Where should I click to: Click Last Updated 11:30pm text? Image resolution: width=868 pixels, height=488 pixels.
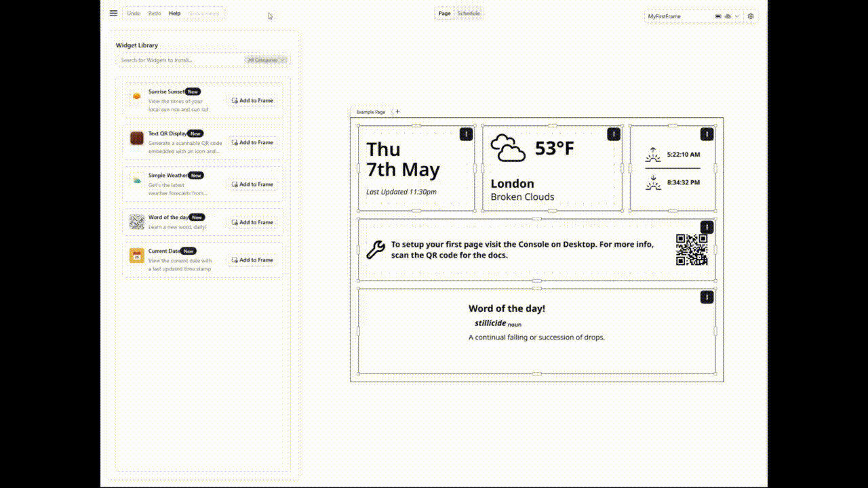click(x=401, y=192)
